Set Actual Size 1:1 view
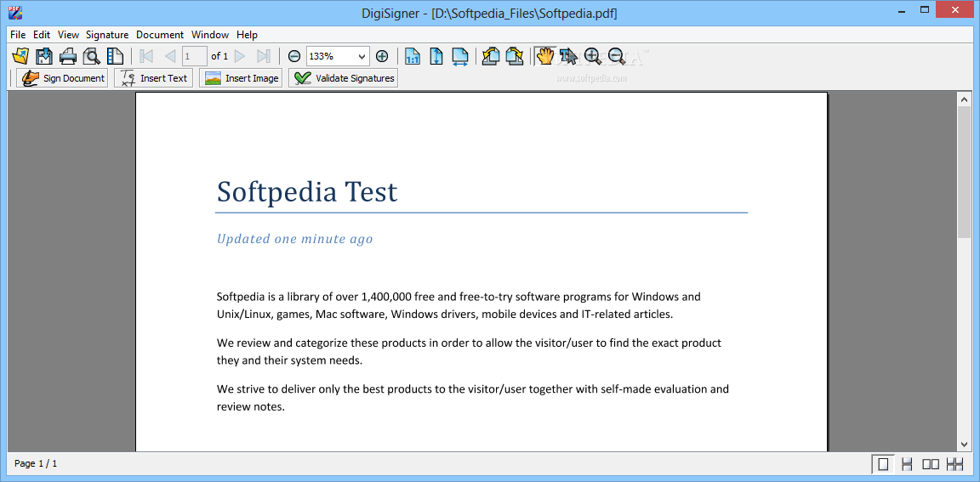 413,56
